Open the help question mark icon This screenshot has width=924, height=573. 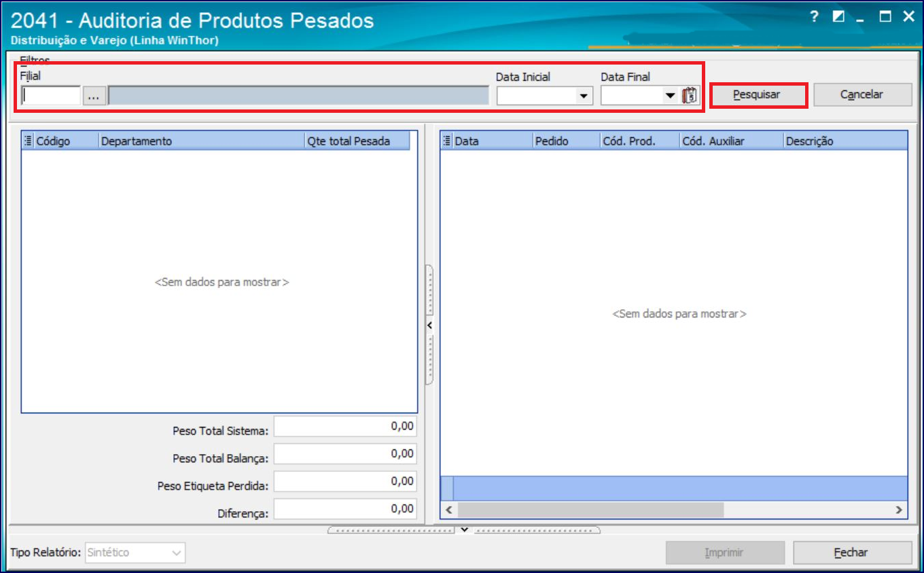(815, 17)
